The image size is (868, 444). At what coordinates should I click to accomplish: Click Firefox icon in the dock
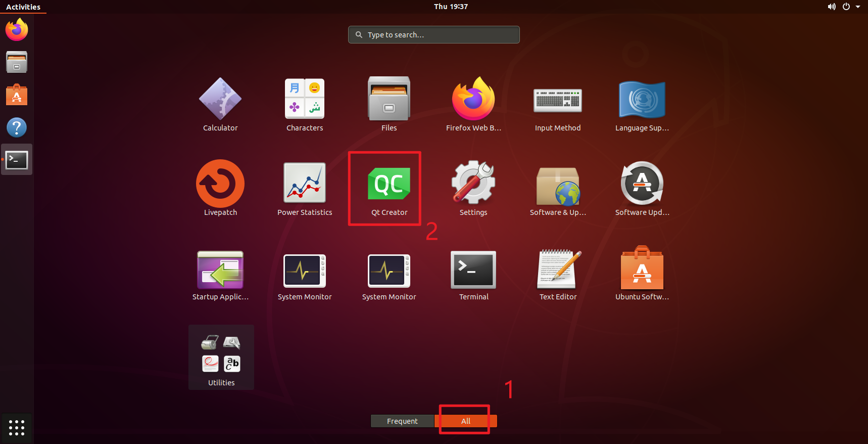[17, 30]
